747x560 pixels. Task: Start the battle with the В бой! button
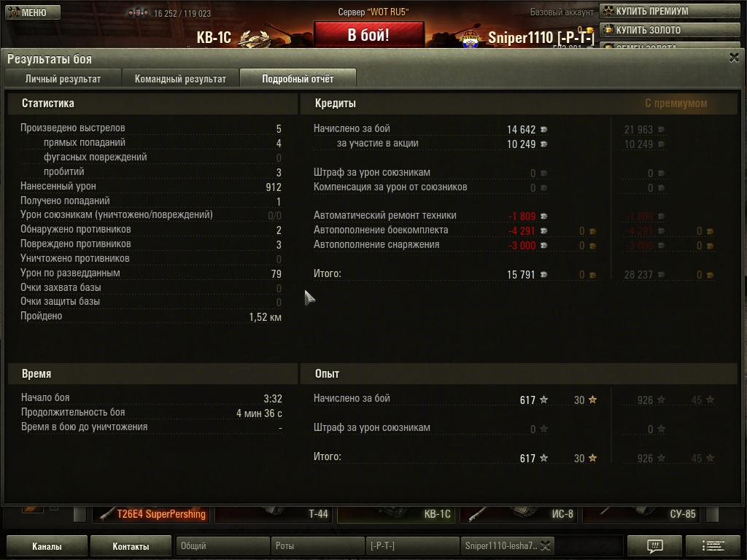pyautogui.click(x=368, y=35)
